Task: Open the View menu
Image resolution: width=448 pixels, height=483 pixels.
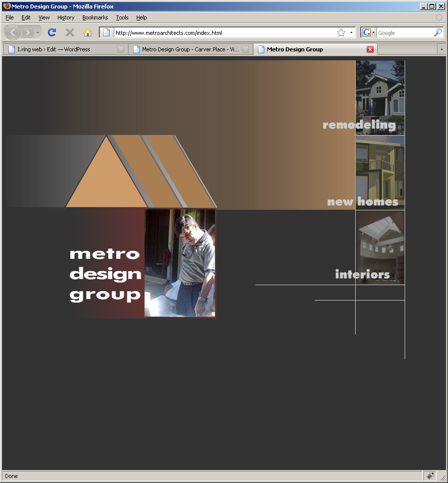Action: click(x=44, y=17)
